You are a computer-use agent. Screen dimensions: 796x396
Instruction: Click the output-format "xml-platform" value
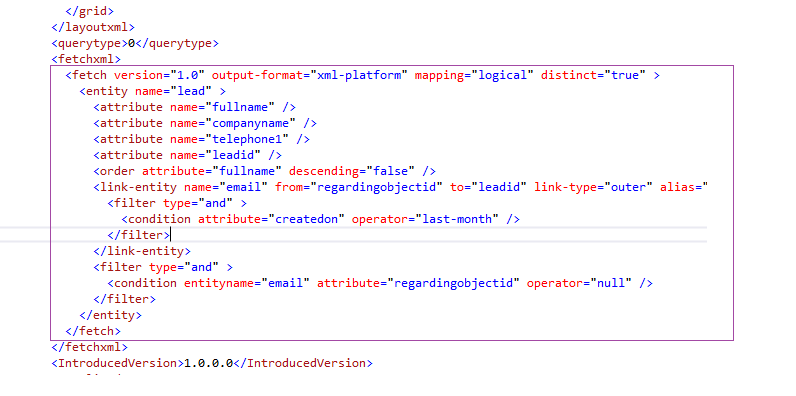(359, 76)
